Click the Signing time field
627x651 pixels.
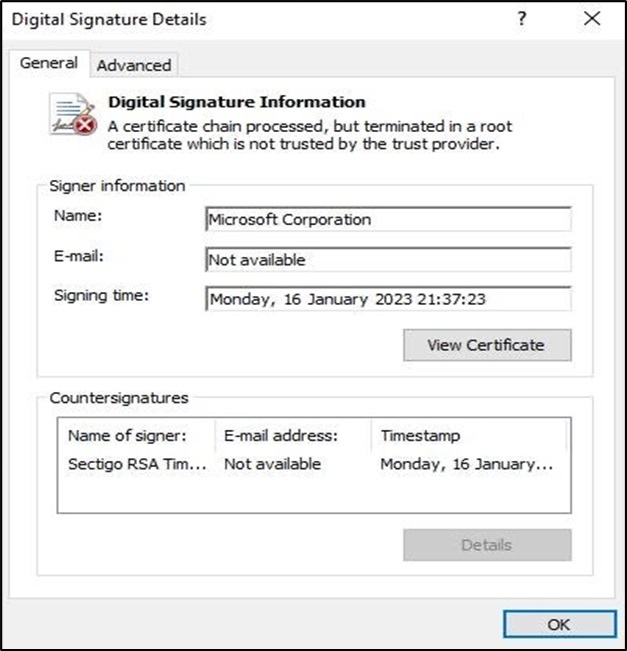(388, 299)
